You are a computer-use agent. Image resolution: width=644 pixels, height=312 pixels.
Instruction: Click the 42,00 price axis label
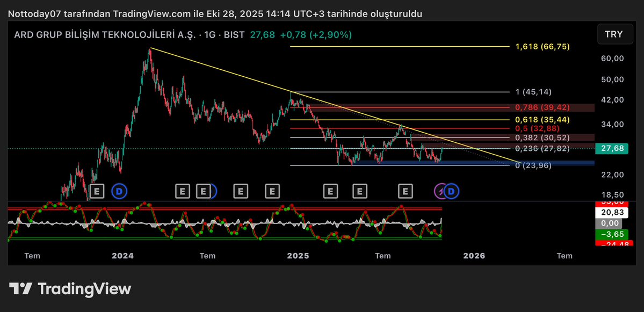[612, 100]
